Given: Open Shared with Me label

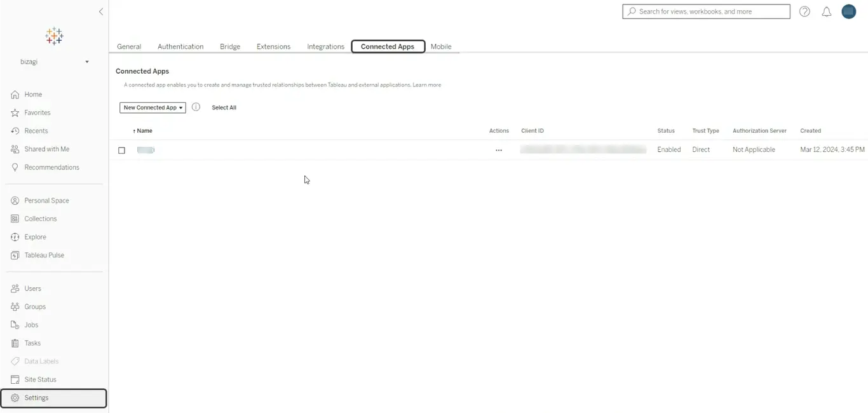Looking at the screenshot, I should (x=47, y=149).
